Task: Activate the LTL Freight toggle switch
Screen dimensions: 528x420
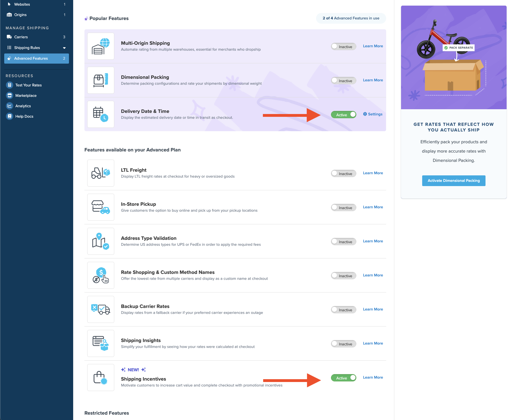Action: tap(343, 174)
